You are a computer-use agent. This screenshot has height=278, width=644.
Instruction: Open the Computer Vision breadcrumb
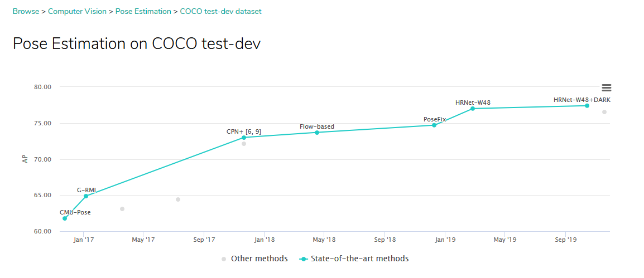[77, 11]
